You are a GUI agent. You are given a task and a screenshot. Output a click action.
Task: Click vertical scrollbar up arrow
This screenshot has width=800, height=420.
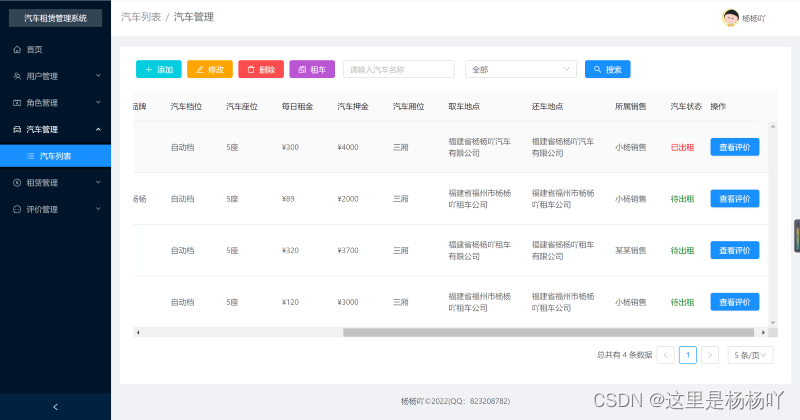[773, 126]
